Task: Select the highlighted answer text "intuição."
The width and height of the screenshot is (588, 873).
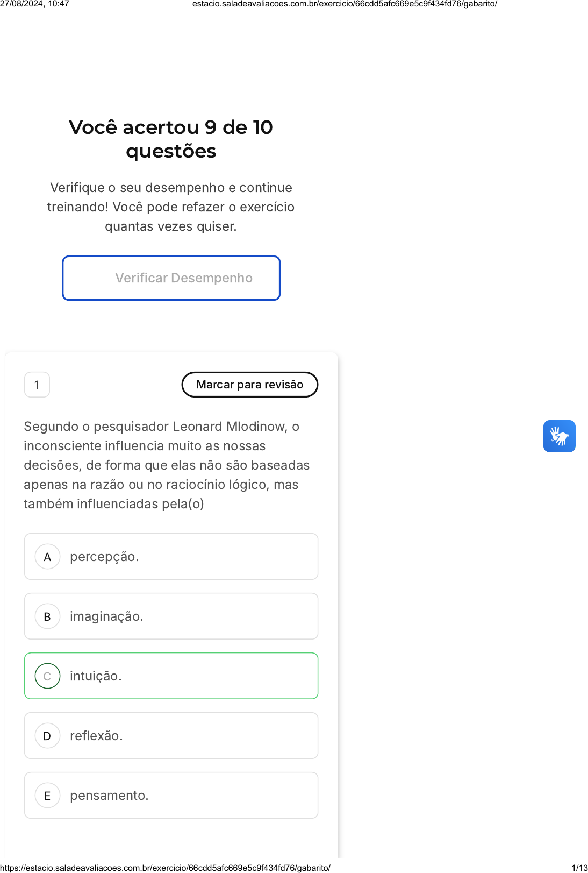Action: coord(96,676)
